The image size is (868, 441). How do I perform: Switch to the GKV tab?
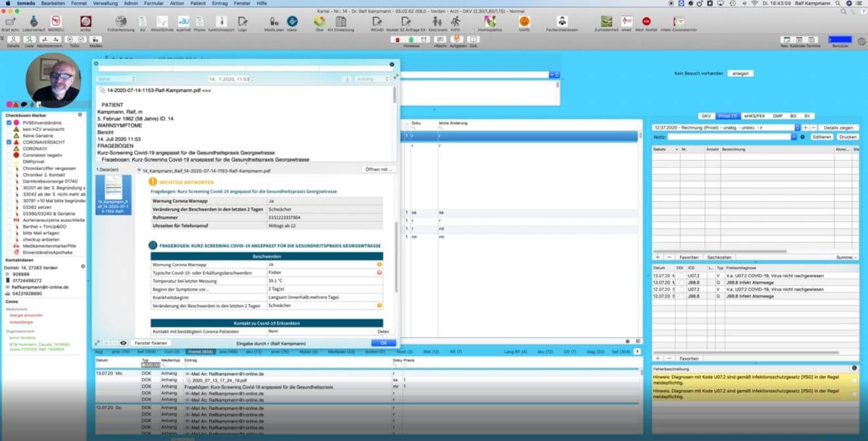[x=706, y=116]
